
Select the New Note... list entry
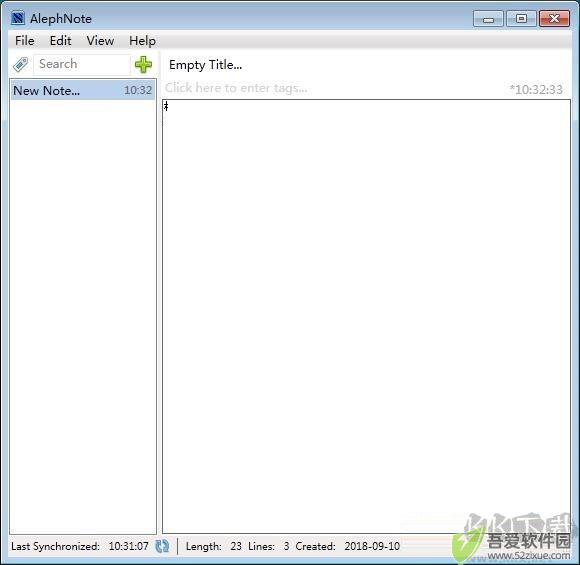tap(82, 90)
